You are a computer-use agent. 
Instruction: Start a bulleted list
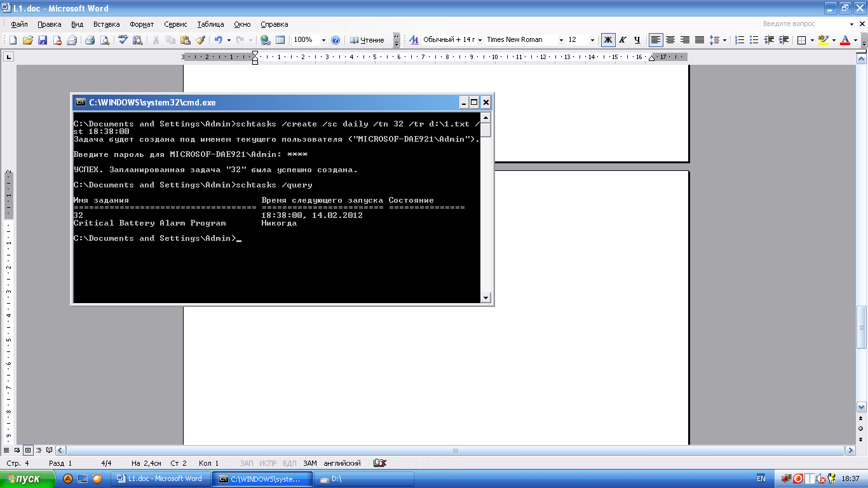(x=754, y=40)
